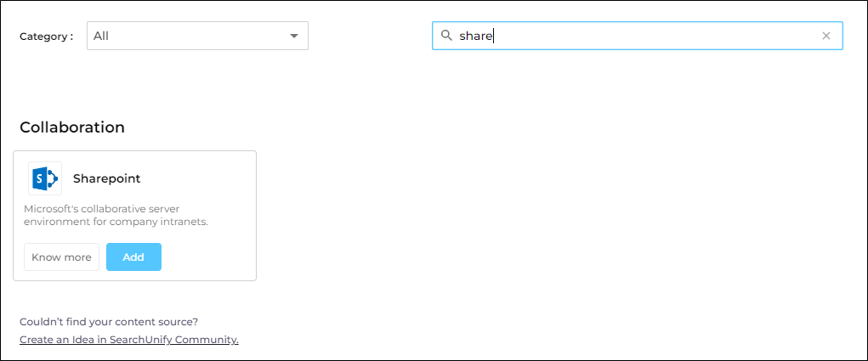Select the Sharepoint content source card
The width and height of the screenshot is (868, 361).
(x=204, y=187)
